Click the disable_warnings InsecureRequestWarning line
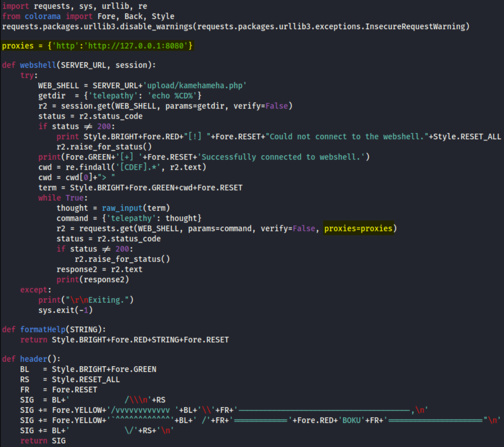This screenshot has width=504, height=447. 236,27
